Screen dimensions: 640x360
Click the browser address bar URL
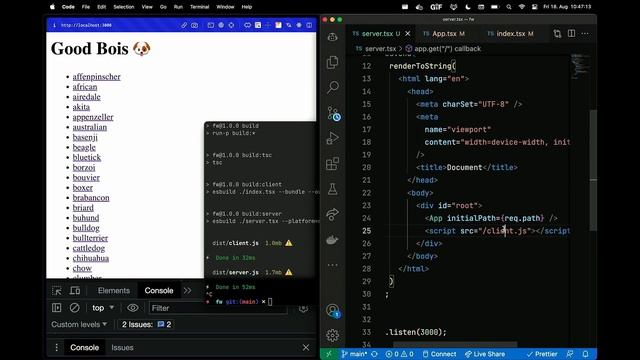point(86,25)
